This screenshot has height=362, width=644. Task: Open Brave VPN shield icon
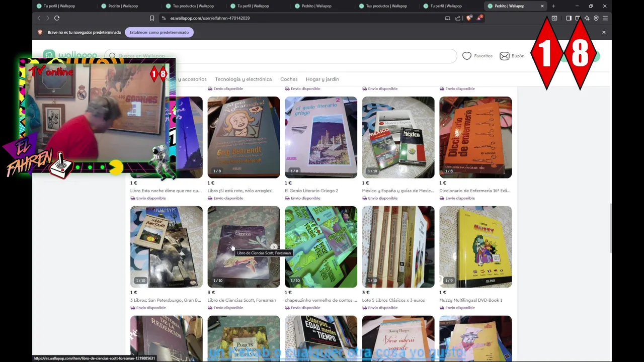click(596, 18)
